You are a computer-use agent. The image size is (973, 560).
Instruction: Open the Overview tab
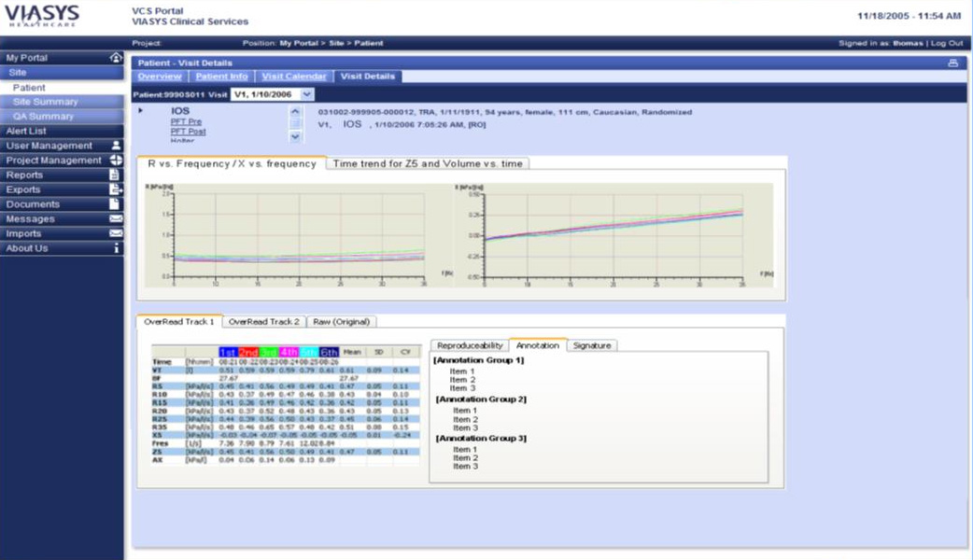[x=160, y=77]
